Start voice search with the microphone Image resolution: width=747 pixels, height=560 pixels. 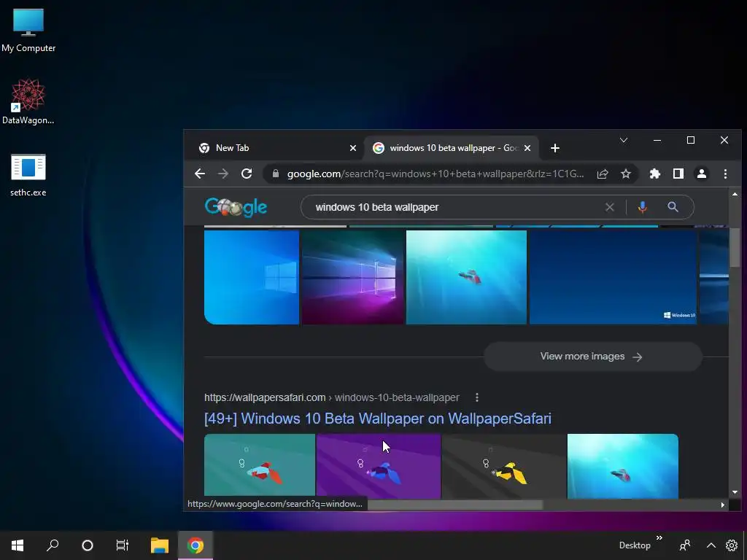(x=643, y=207)
